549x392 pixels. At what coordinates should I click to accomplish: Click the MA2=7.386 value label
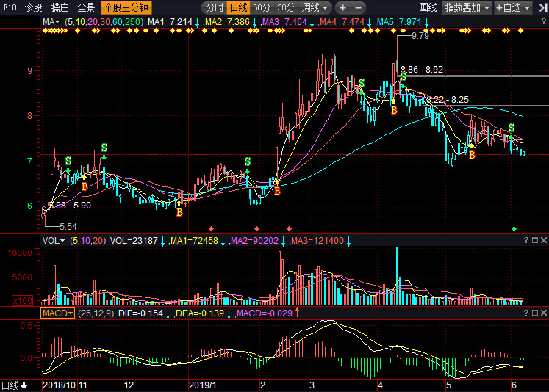pos(227,22)
